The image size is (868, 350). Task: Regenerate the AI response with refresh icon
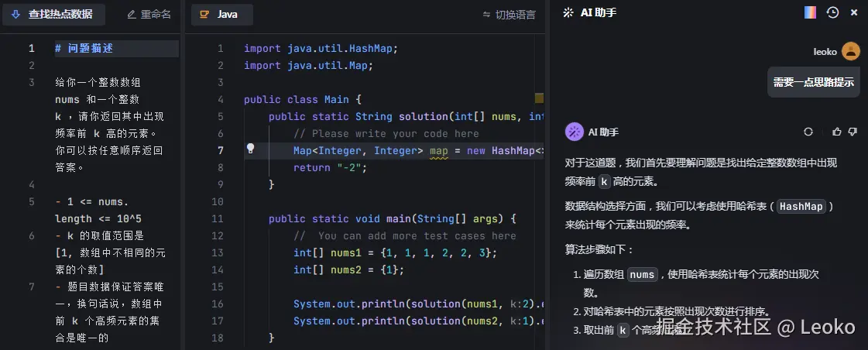[808, 132]
